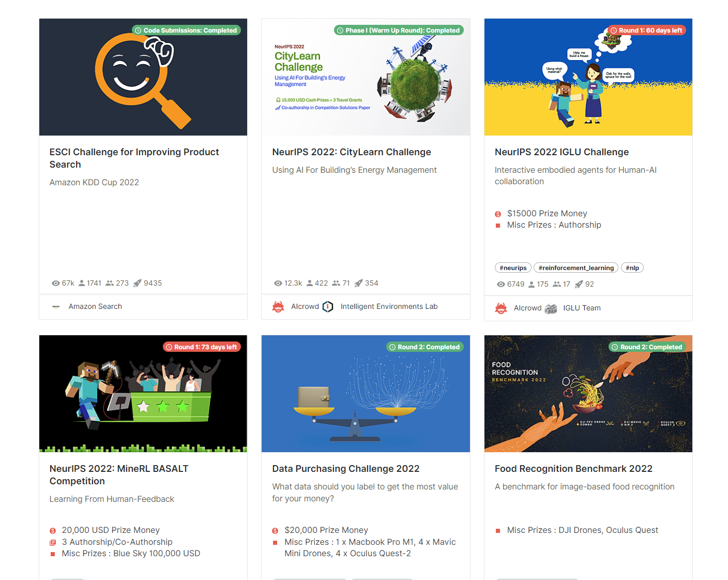Click the Food Recognition Benchmark banner image

point(588,394)
